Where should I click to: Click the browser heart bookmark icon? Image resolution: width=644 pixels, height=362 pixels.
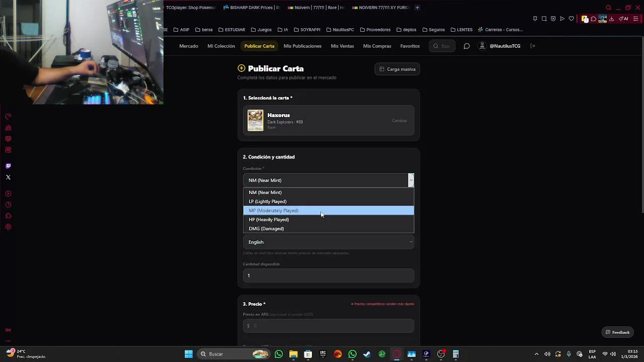[571, 19]
